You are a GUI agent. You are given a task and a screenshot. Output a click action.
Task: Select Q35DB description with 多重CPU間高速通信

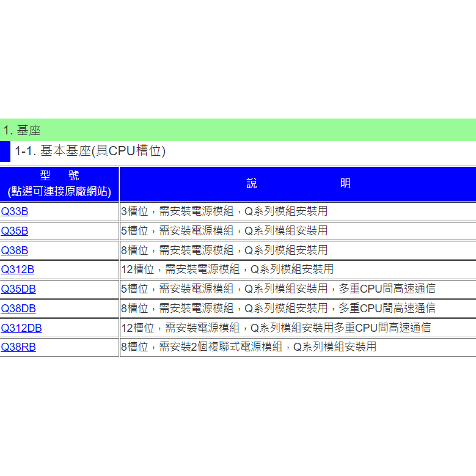pyautogui.click(x=279, y=288)
